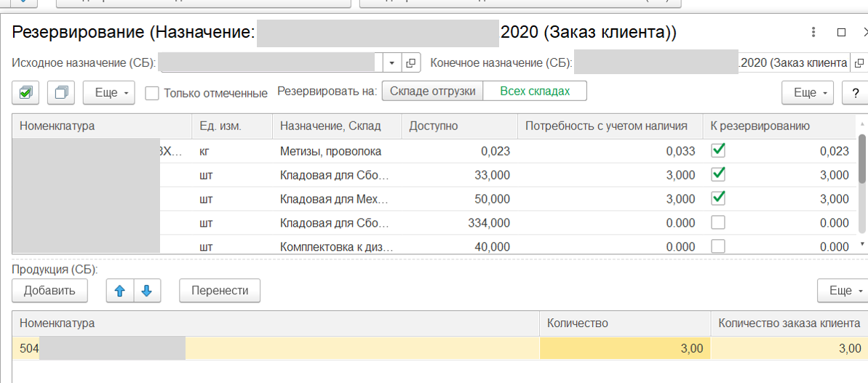Image resolution: width=868 pixels, height=383 pixels.
Task: Click the Номенклатура header in upper table
Action: click(102, 126)
